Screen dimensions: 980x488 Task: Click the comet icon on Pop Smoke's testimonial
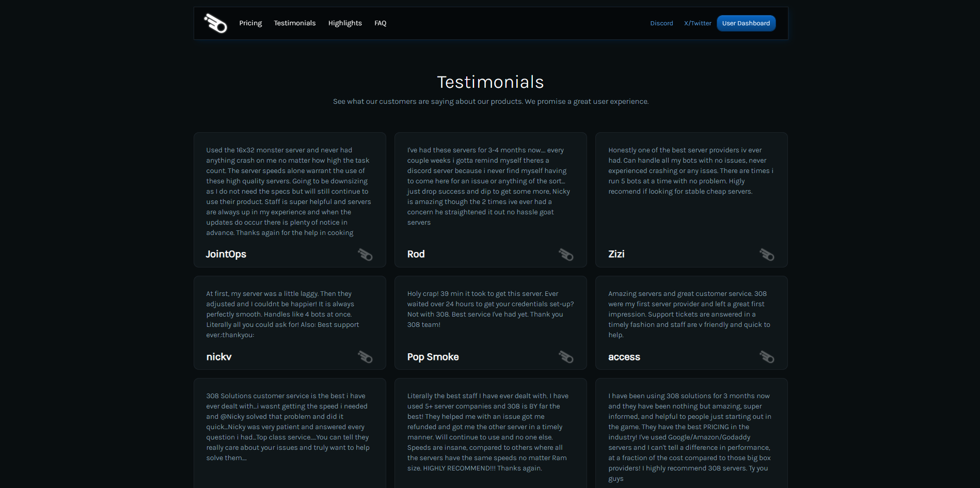tap(566, 357)
